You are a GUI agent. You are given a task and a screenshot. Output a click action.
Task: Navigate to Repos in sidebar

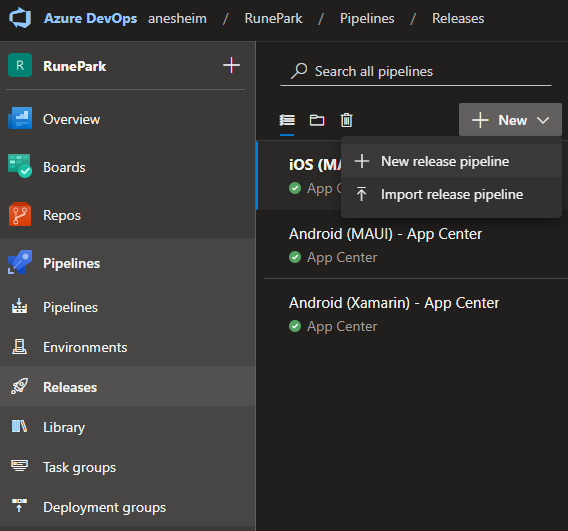pyautogui.click(x=62, y=216)
